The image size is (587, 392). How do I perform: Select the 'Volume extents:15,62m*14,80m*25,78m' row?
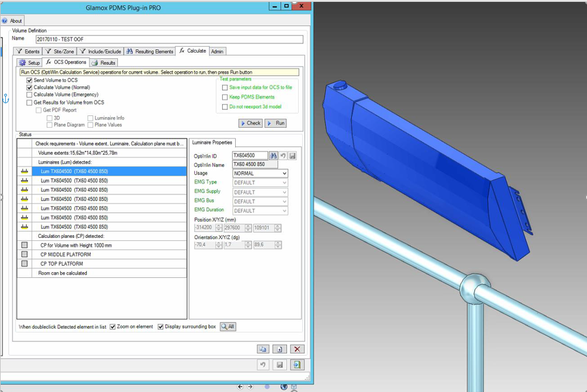102,153
